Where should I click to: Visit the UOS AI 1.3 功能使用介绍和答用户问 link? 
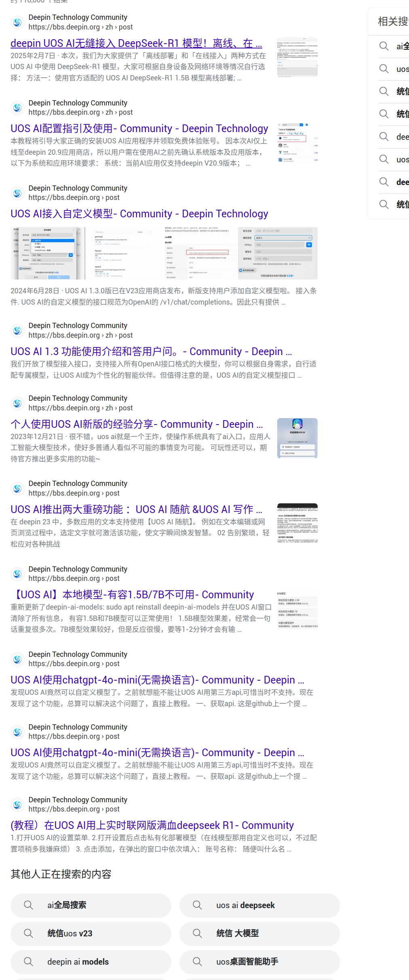[151, 351]
